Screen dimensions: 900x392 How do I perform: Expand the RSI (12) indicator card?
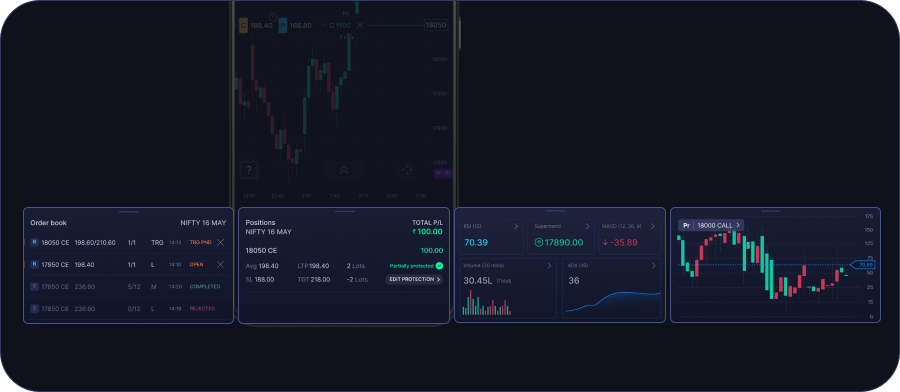pos(516,227)
